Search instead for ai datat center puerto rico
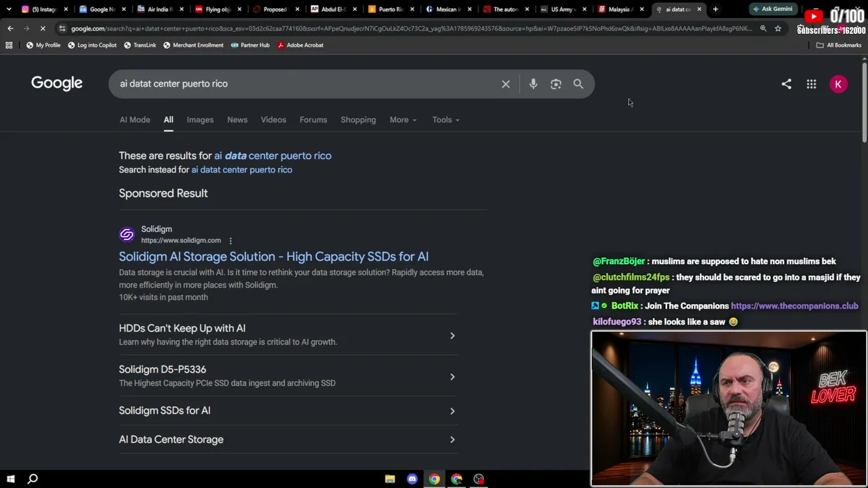This screenshot has height=488, width=868. click(241, 170)
